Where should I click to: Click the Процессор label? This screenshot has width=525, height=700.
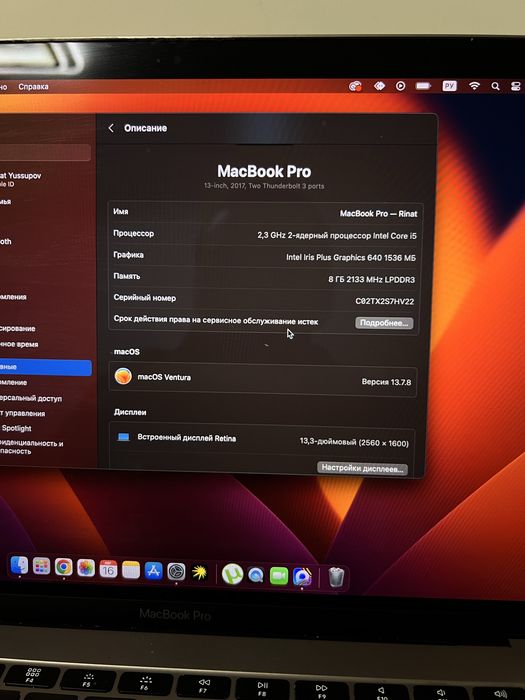tap(133, 233)
